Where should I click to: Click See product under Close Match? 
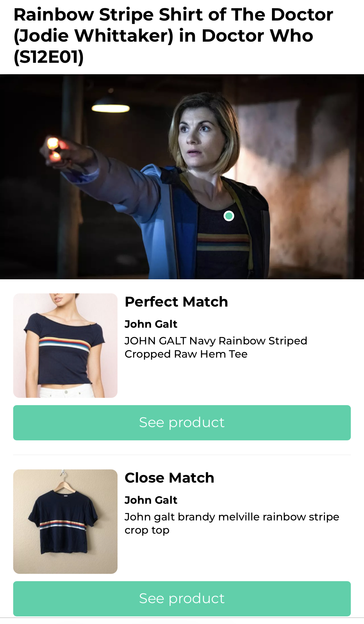tap(182, 598)
